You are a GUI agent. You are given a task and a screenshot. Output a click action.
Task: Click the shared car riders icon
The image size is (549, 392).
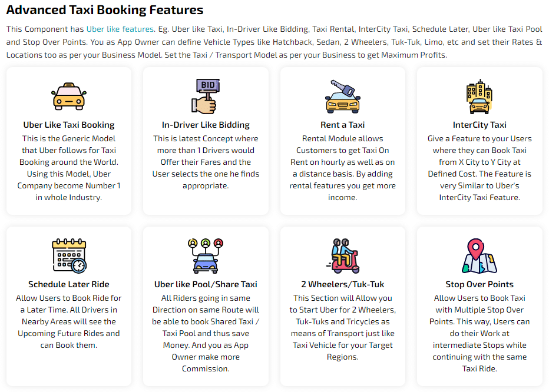tap(206, 256)
